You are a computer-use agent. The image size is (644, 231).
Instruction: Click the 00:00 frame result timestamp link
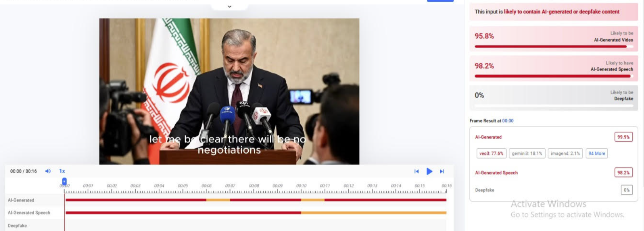[508, 121]
